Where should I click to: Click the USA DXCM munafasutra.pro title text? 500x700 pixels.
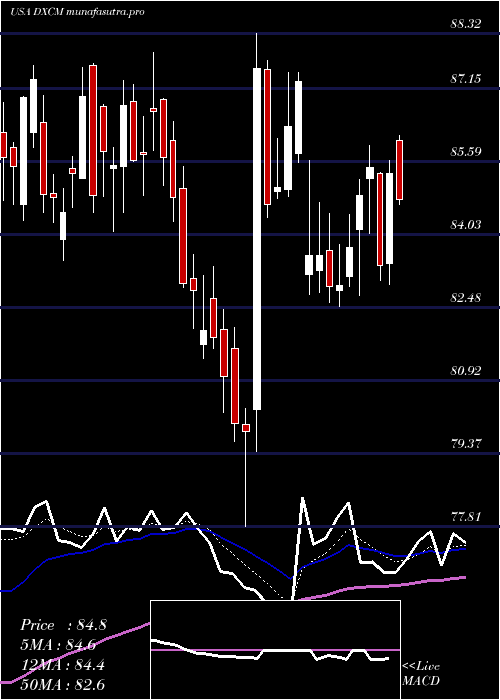pyautogui.click(x=77, y=12)
